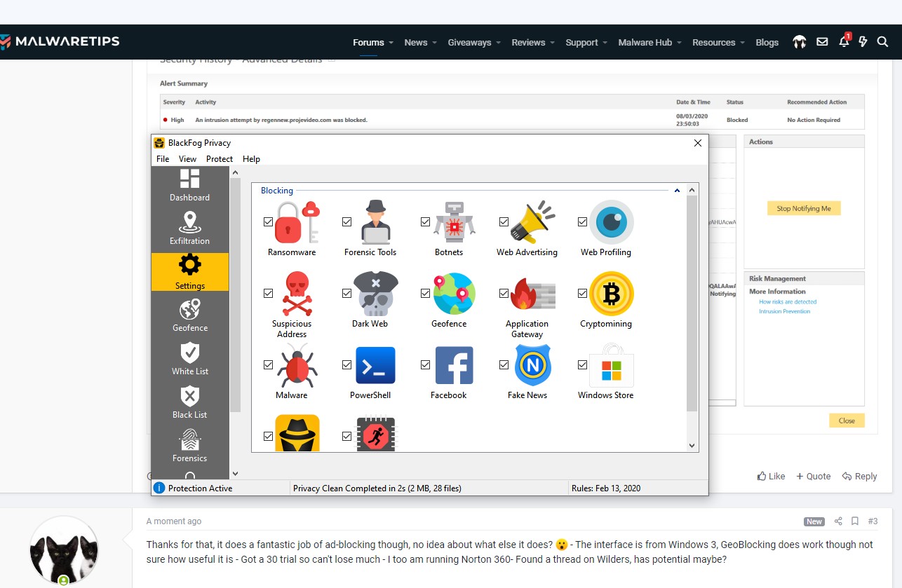Disable the Dark Web checkbox
The image size is (902, 588).
pyautogui.click(x=346, y=293)
